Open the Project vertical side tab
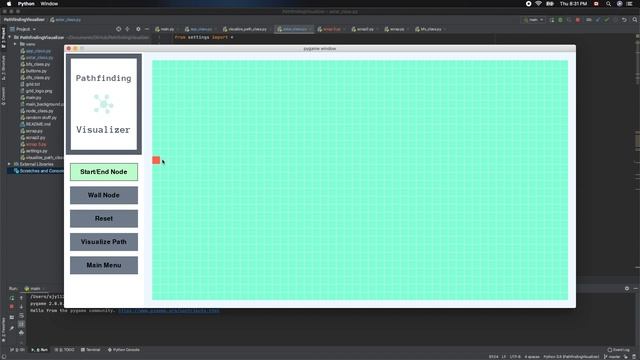This screenshot has width=640, height=360. point(3,38)
